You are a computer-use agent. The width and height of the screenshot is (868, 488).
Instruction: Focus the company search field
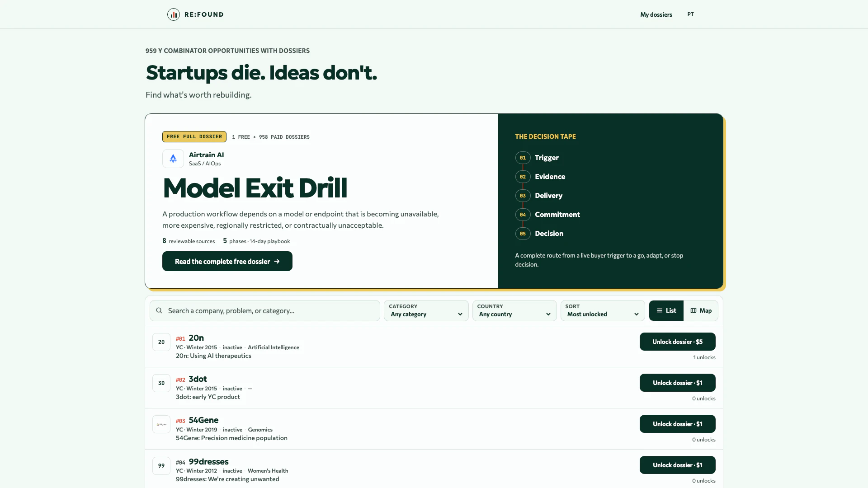pos(265,310)
